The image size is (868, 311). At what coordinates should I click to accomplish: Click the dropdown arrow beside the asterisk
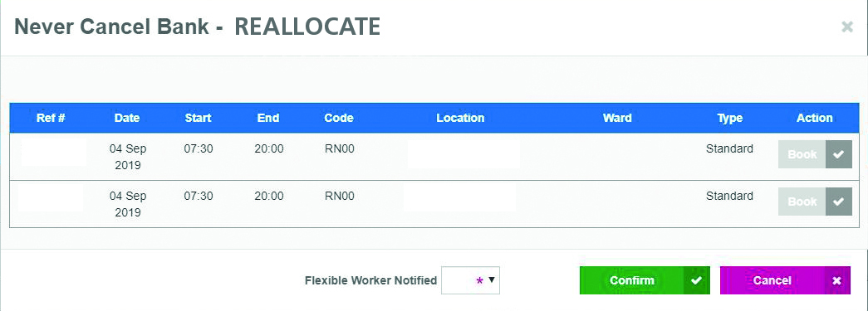click(x=491, y=280)
